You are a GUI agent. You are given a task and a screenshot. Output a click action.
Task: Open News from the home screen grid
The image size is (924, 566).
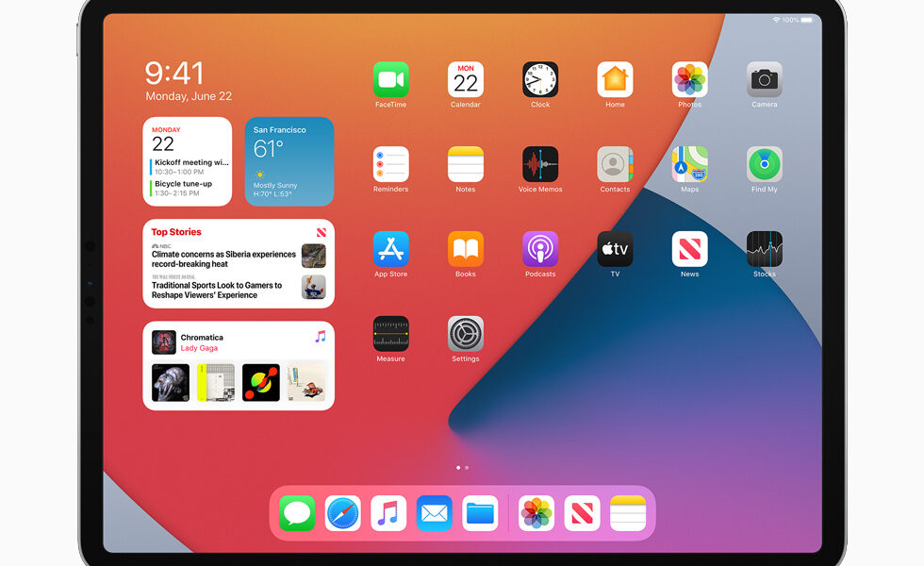pyautogui.click(x=689, y=249)
